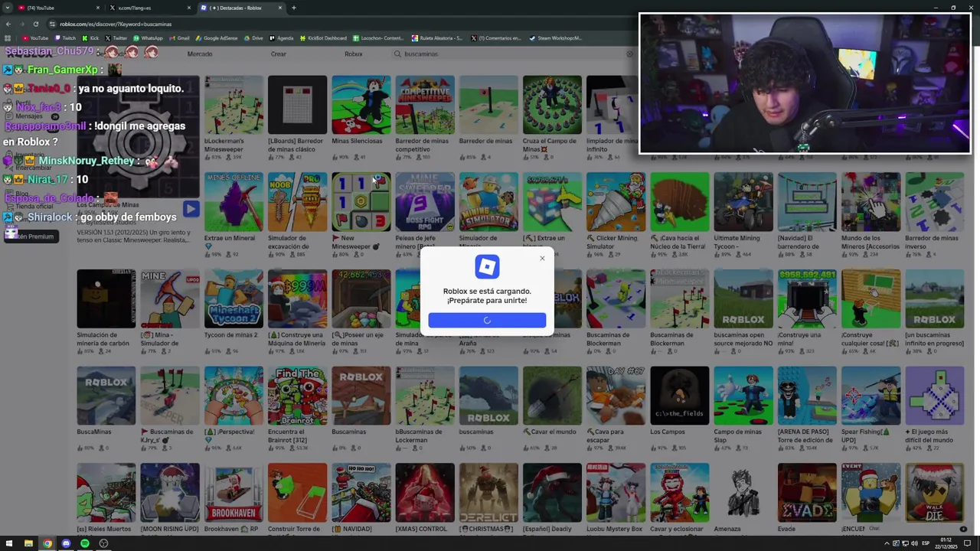The image size is (980, 551).
Task: Open the Cavar el mundo game thumbnail
Action: [552, 396]
